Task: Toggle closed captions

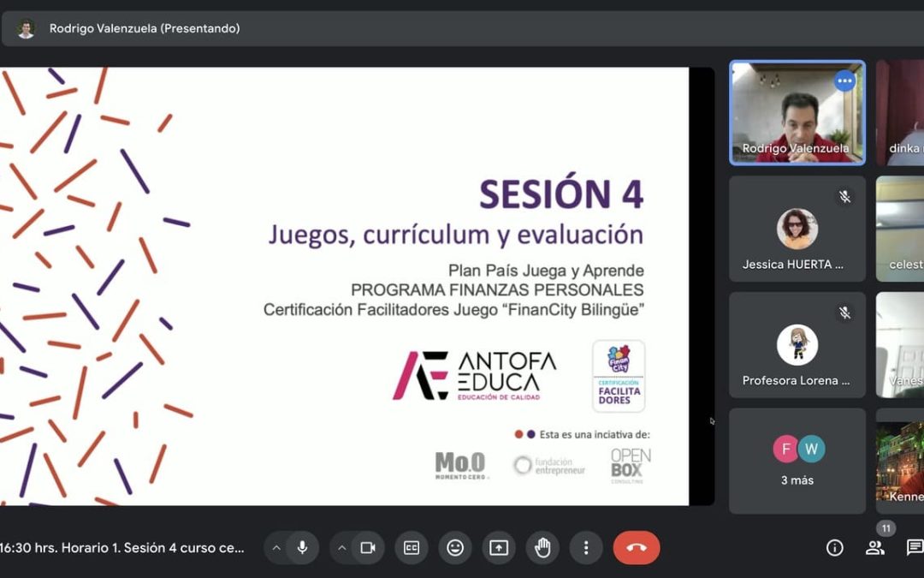Action: 412,548
